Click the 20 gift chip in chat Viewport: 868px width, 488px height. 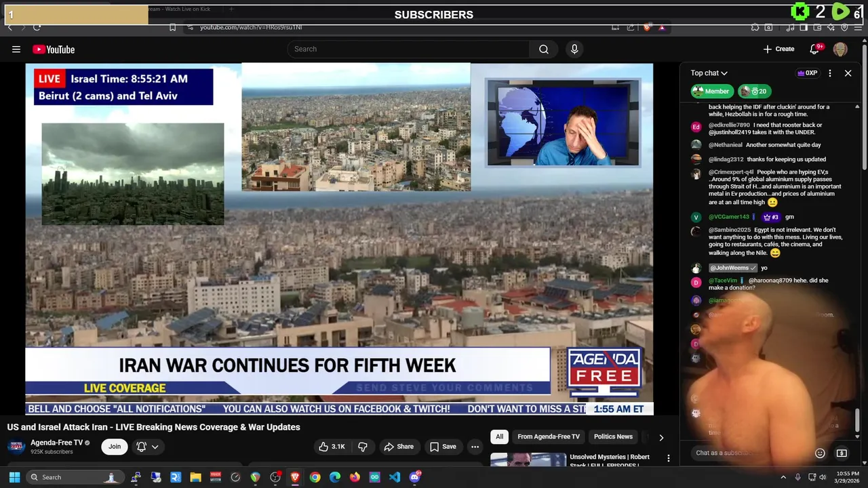click(x=754, y=91)
